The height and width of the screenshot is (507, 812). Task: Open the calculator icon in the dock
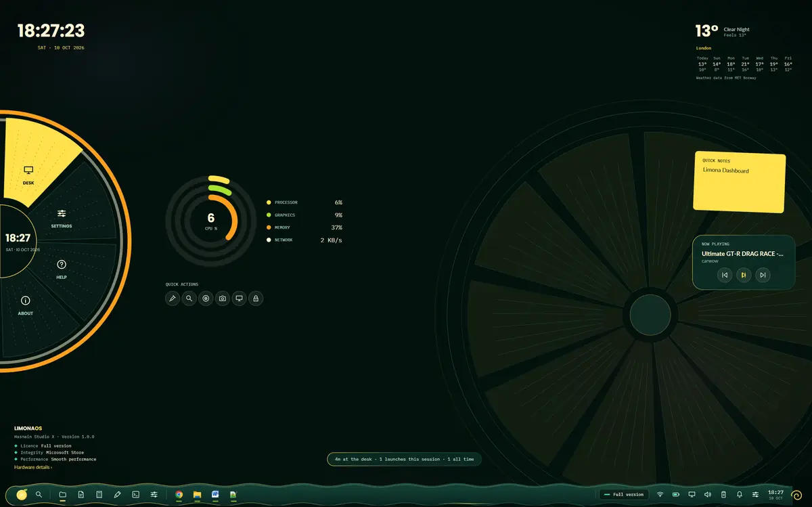coord(99,495)
